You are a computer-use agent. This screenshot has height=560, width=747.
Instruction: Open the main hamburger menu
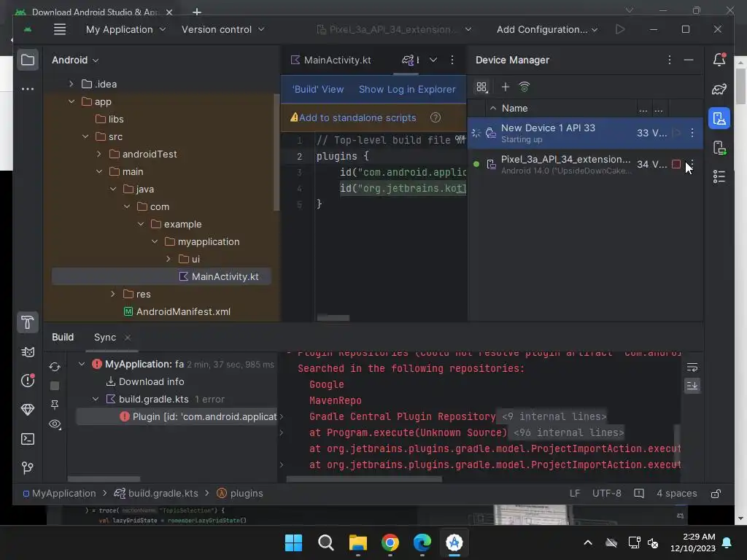pyautogui.click(x=60, y=29)
